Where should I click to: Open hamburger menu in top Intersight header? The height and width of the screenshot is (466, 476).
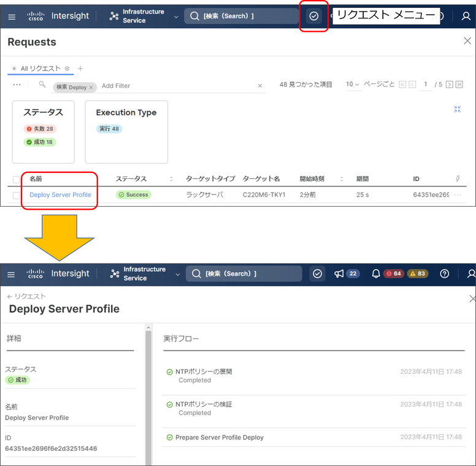pyautogui.click(x=12, y=17)
